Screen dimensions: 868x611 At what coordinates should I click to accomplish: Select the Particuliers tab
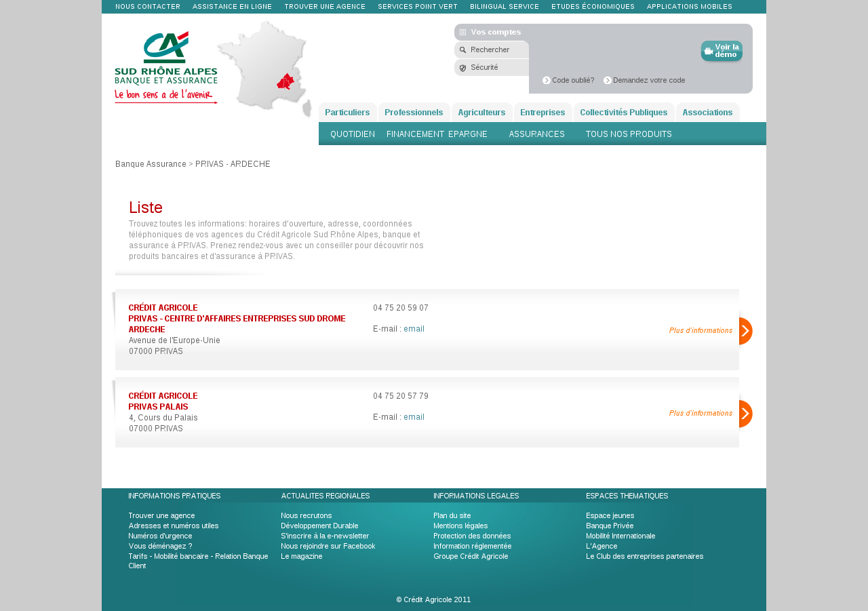coord(347,113)
